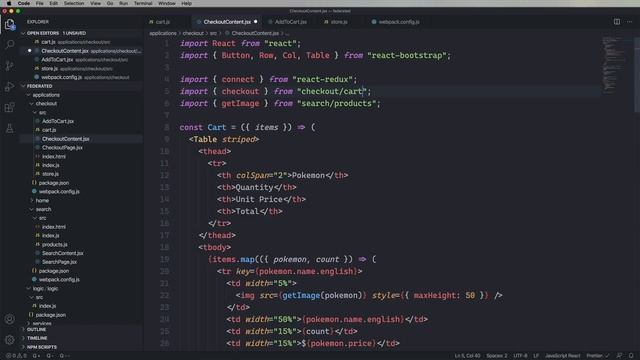Open the File menu

coord(40,3)
